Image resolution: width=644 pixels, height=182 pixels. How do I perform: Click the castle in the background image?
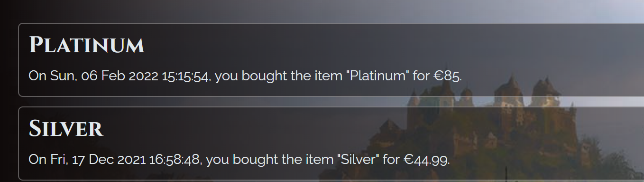[x=493, y=124]
